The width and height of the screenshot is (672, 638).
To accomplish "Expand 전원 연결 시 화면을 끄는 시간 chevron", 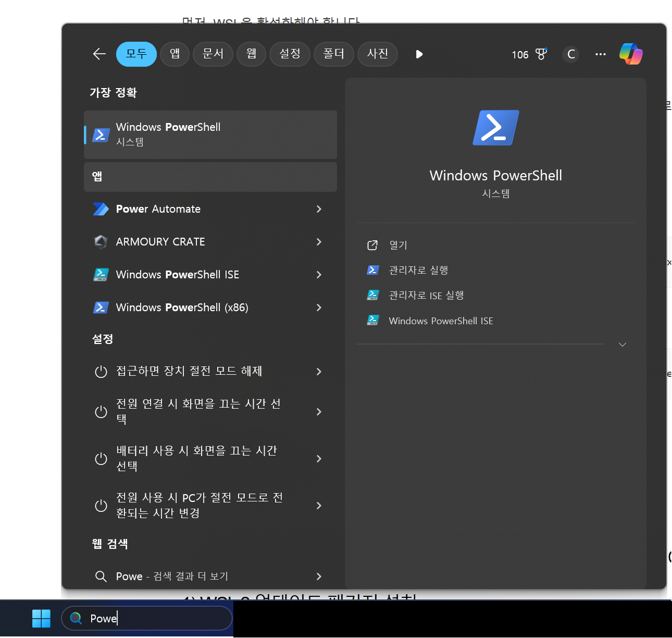I will 319,412.
